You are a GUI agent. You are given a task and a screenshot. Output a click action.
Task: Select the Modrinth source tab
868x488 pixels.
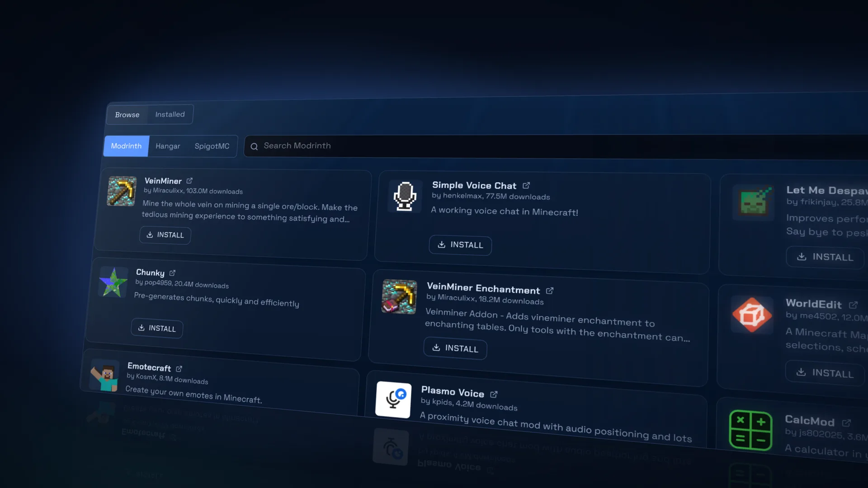[x=126, y=146]
